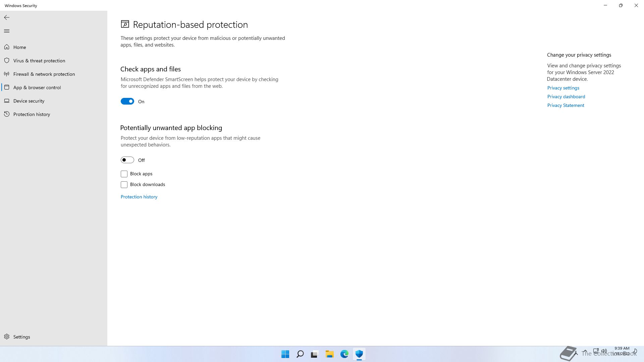Image resolution: width=644 pixels, height=362 pixels.
Task: Click the Home house icon
Action: pos(7,47)
